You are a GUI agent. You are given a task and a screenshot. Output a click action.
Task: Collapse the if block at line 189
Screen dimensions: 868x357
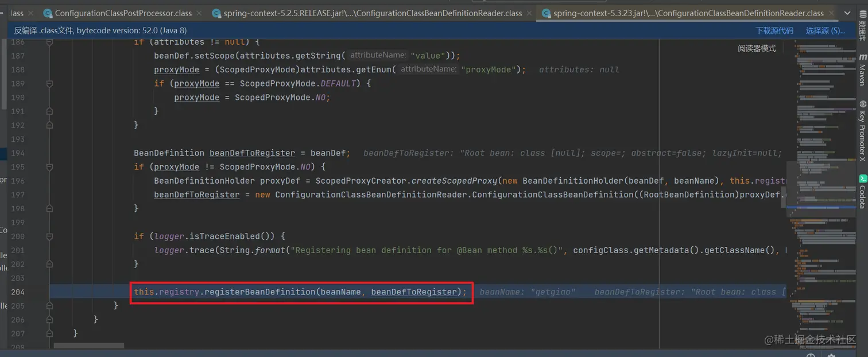(49, 83)
